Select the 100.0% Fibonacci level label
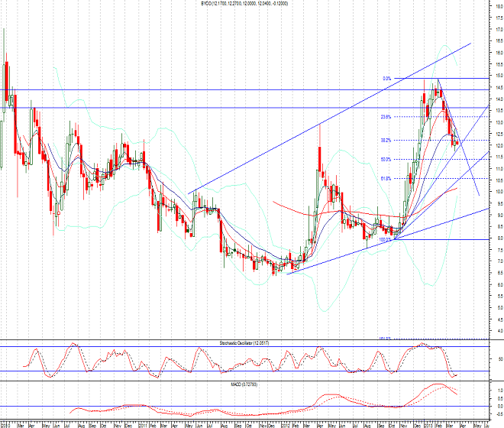Screen dimensions: 504x428 pyautogui.click(x=385, y=239)
